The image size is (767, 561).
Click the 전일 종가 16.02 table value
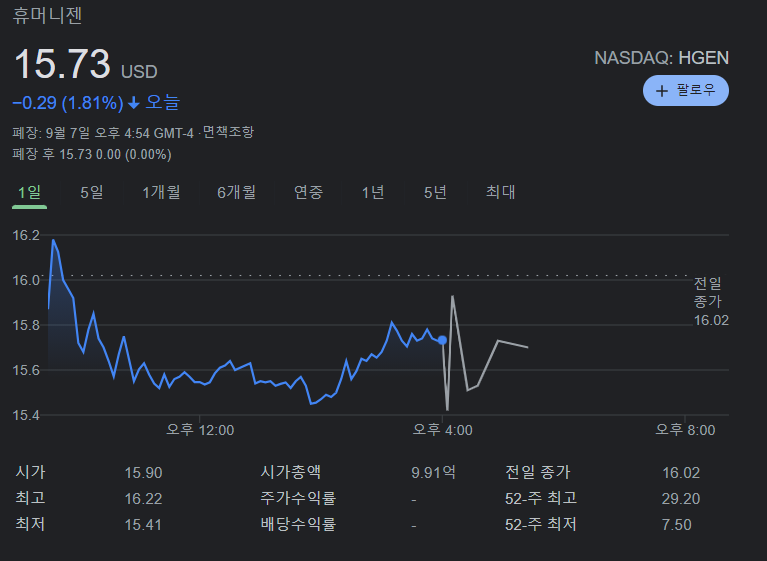tap(681, 473)
